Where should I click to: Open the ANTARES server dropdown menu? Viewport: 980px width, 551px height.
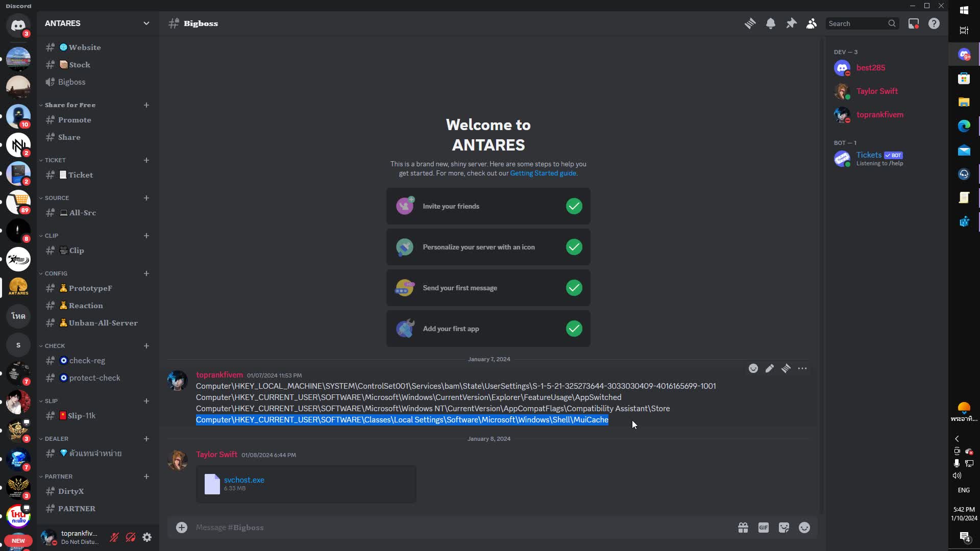(x=97, y=23)
